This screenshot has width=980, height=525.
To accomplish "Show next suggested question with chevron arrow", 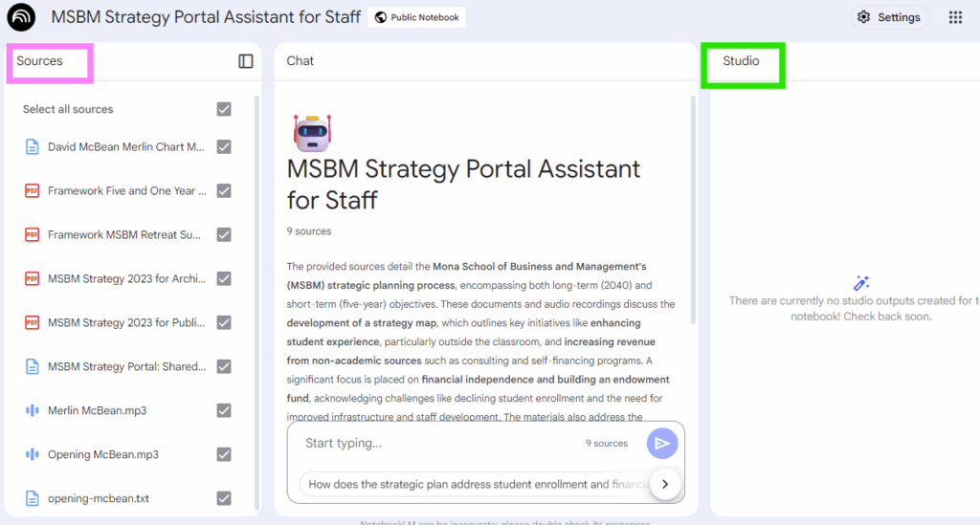I will (665, 484).
